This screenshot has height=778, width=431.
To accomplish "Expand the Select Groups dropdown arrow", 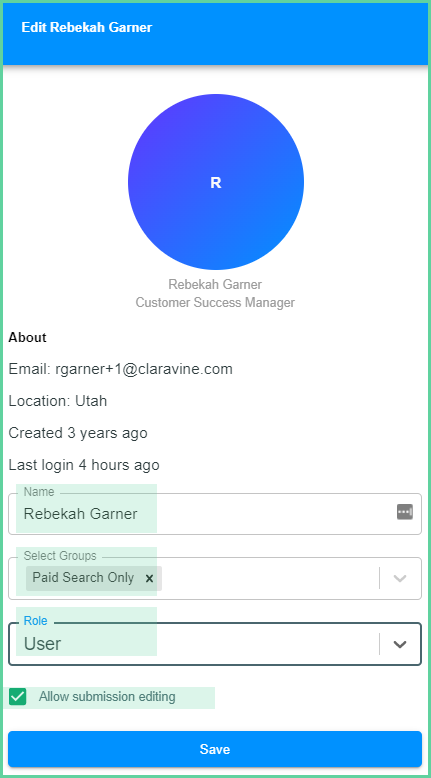I will [400, 578].
